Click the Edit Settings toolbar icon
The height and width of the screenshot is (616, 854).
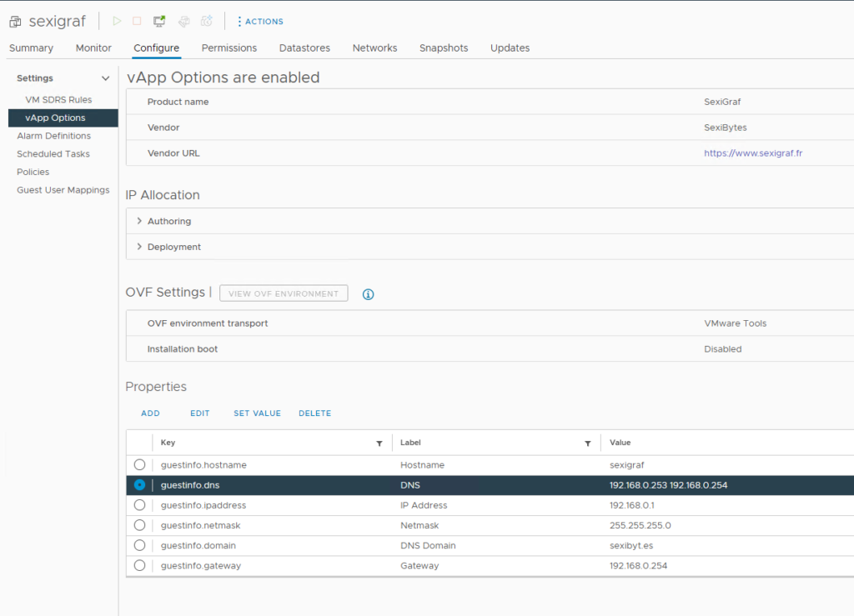(183, 21)
